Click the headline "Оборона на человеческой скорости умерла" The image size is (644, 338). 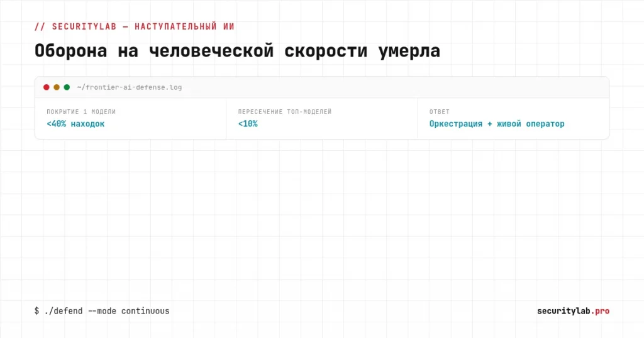click(237, 51)
